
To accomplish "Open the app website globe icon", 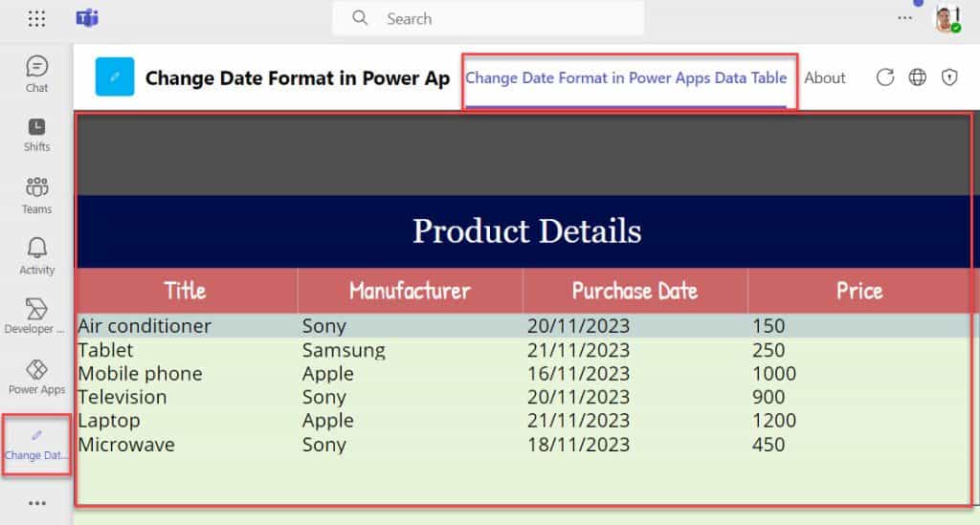I will [918, 77].
